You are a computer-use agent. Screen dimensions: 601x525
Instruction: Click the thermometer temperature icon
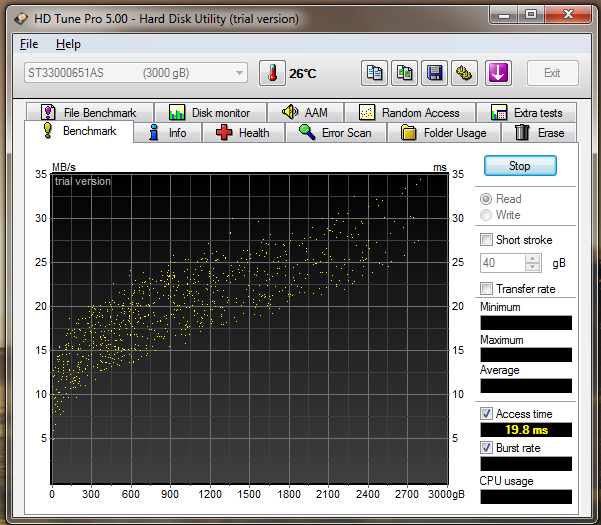[x=272, y=73]
